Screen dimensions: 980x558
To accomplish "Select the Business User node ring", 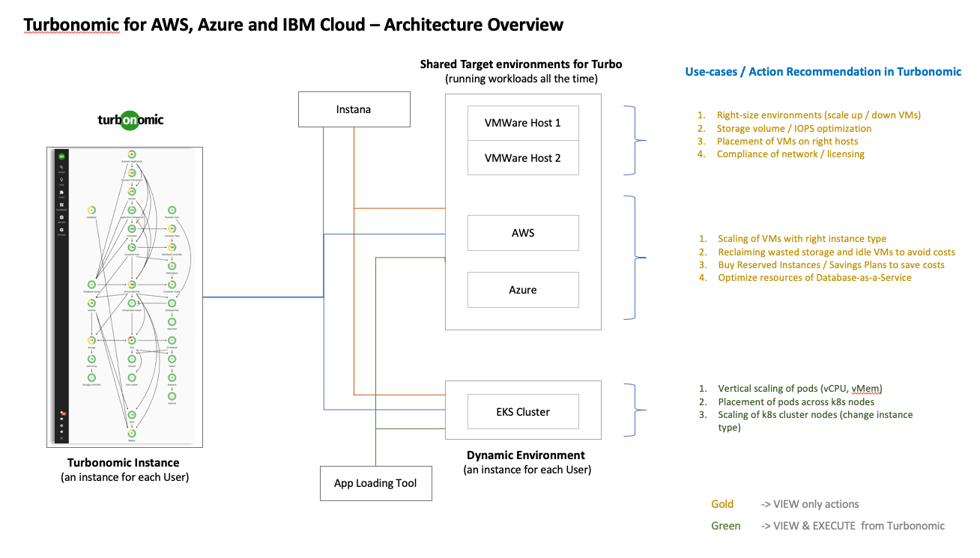I will 172,210.
